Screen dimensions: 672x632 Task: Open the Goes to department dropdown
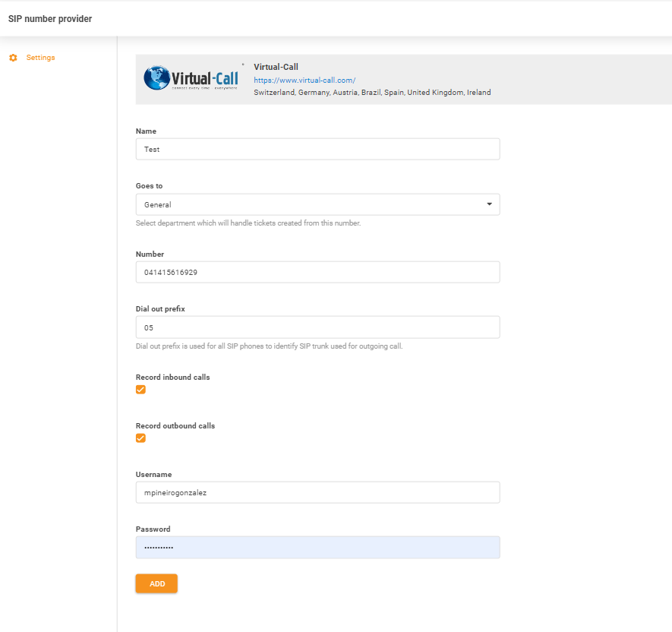click(317, 204)
